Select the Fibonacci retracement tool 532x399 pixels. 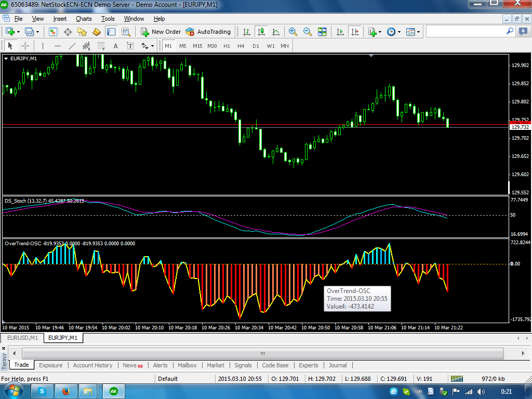pos(101,46)
